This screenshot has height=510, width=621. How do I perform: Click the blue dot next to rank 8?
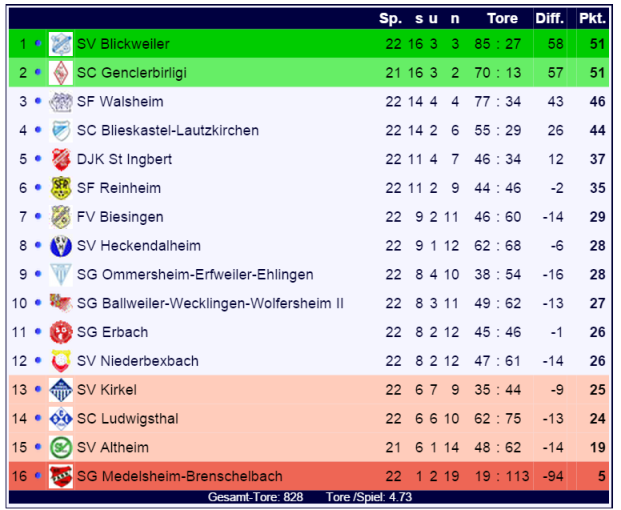pos(38,245)
